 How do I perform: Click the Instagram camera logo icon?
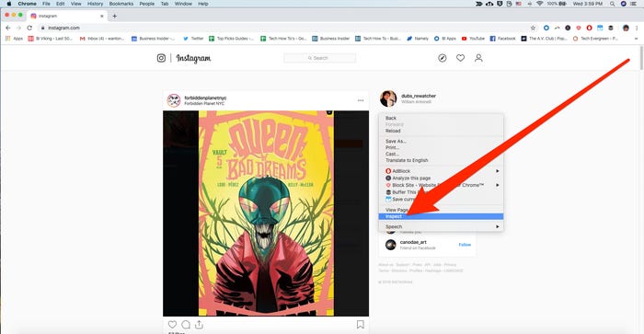pyautogui.click(x=161, y=58)
